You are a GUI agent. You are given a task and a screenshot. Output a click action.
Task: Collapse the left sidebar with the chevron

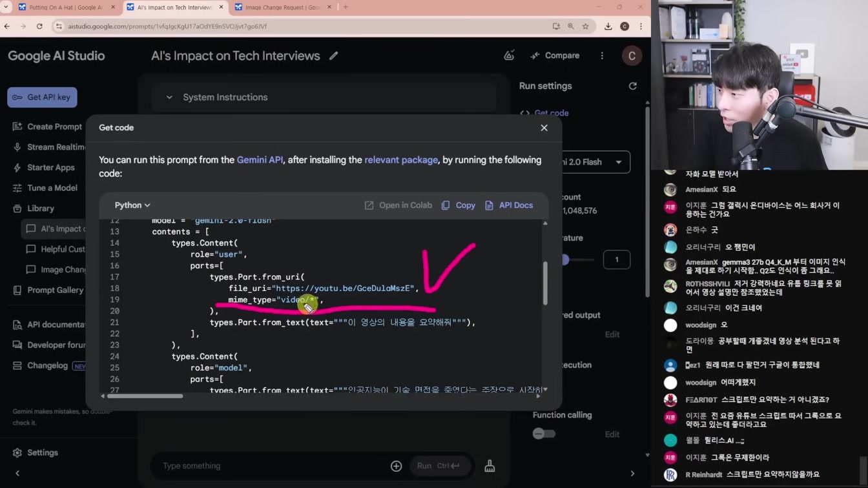point(17,473)
